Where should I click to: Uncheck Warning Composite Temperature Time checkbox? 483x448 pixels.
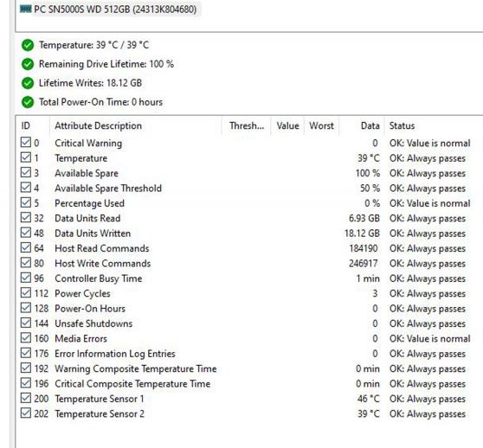[26, 368]
